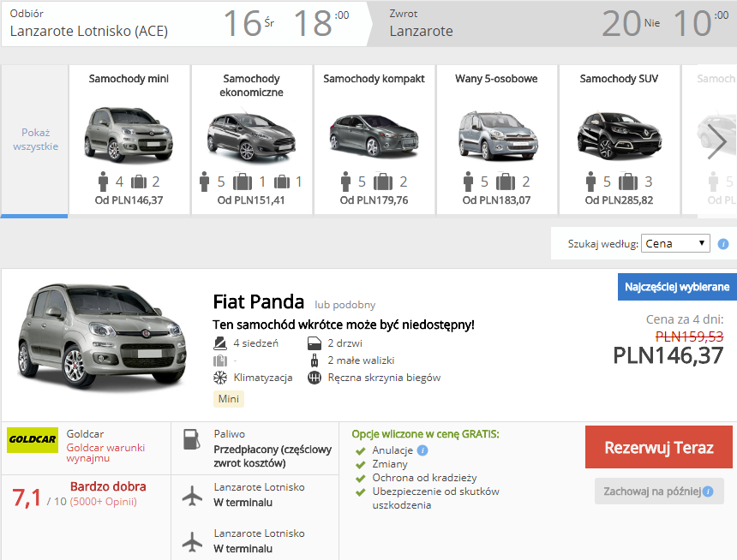Click the door icon beside 2 drzwi

point(314,343)
